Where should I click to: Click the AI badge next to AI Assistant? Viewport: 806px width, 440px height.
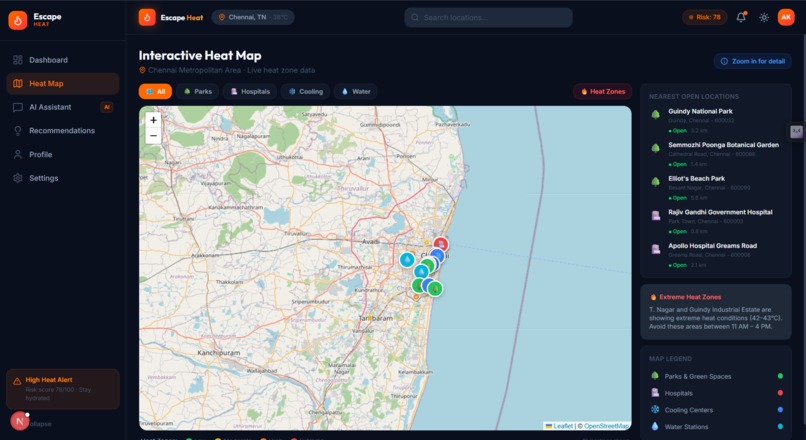(106, 107)
